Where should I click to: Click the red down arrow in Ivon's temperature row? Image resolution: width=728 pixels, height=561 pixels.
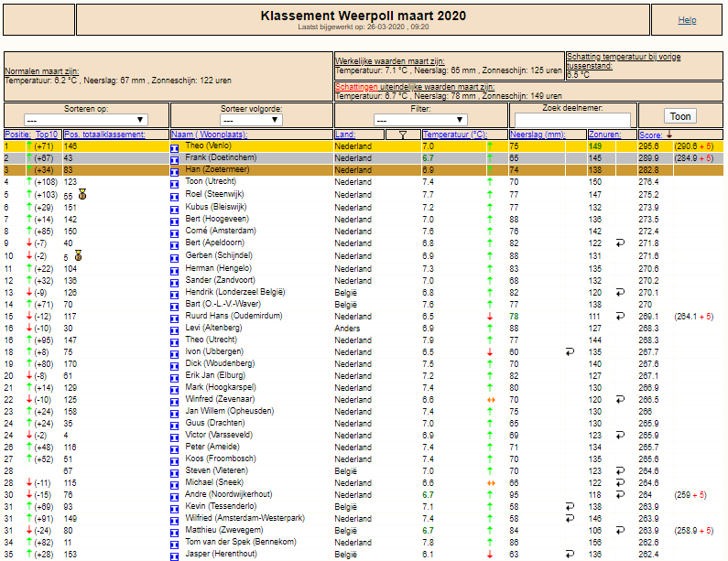(x=489, y=351)
